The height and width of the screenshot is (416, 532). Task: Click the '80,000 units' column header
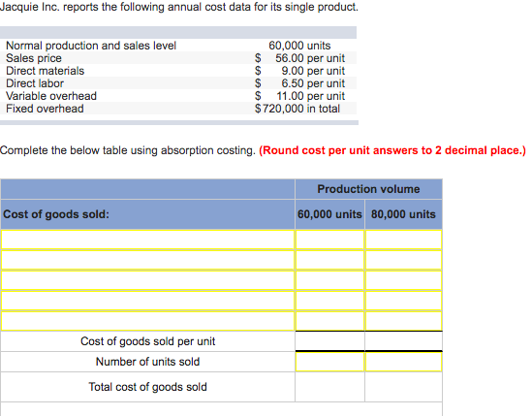pos(403,214)
